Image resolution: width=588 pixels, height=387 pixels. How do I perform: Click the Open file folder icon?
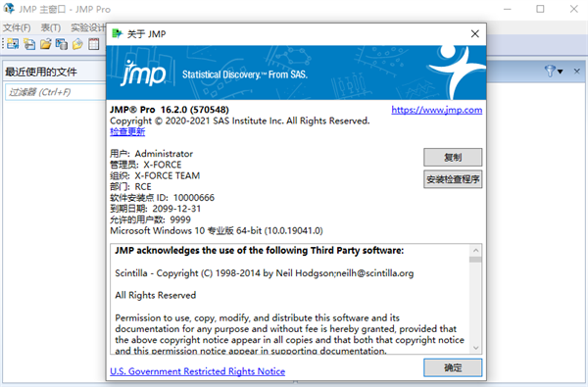(x=46, y=44)
